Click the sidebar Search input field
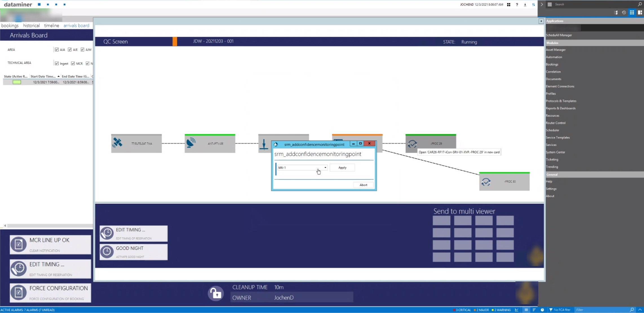 595,4
